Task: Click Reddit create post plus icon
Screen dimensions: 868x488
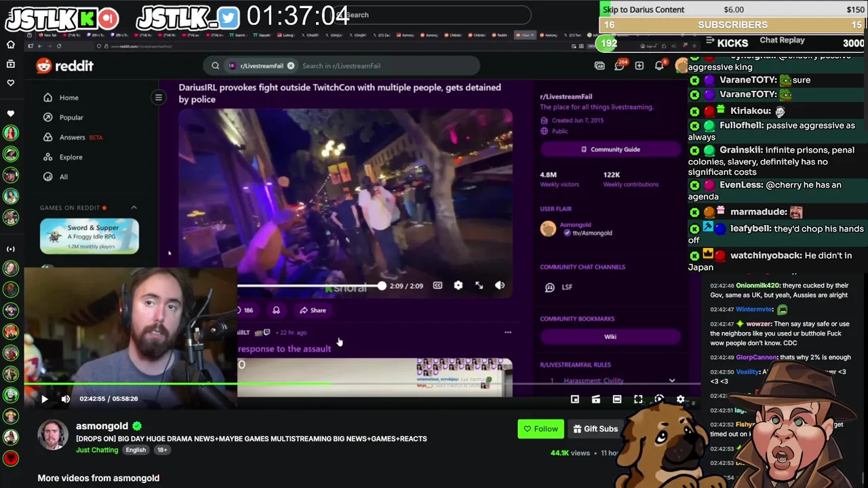Action: pyautogui.click(x=639, y=66)
